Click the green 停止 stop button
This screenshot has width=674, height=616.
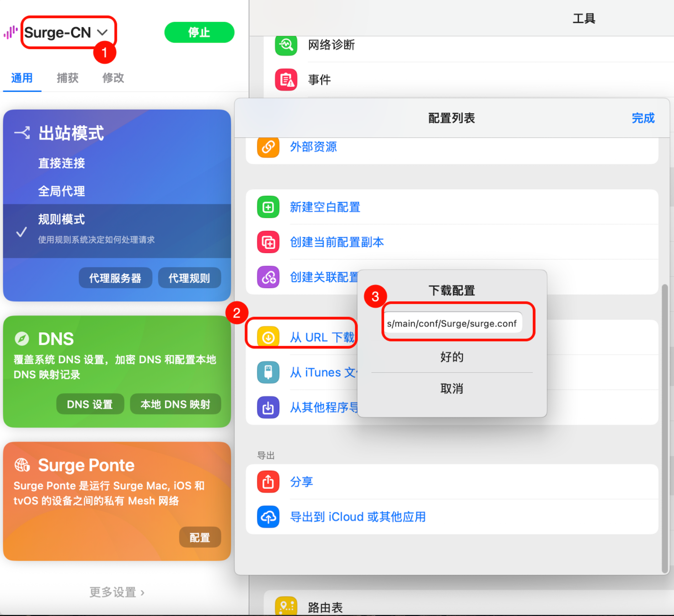(x=199, y=32)
